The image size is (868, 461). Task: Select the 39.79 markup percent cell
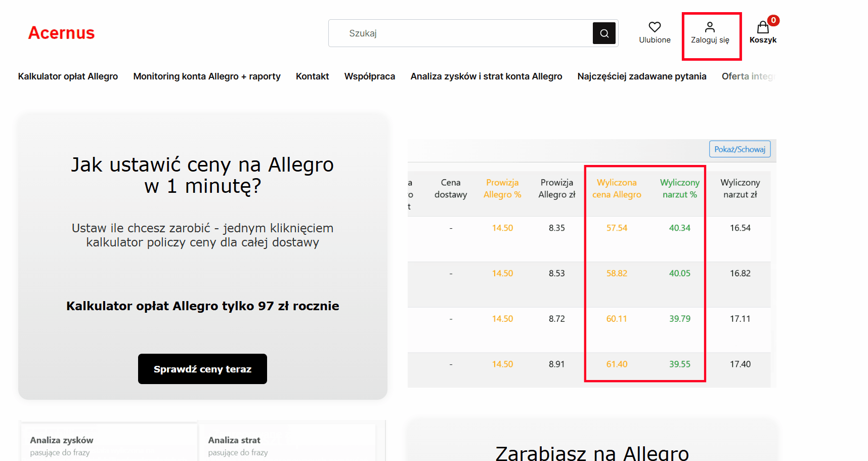coord(680,319)
